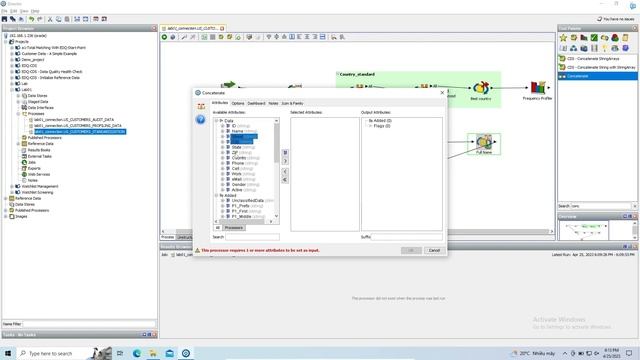The height and width of the screenshot is (360, 640).
Task: Select CDS - Concatenate StringArrays in Tool Palette
Action: pyautogui.click(x=593, y=59)
